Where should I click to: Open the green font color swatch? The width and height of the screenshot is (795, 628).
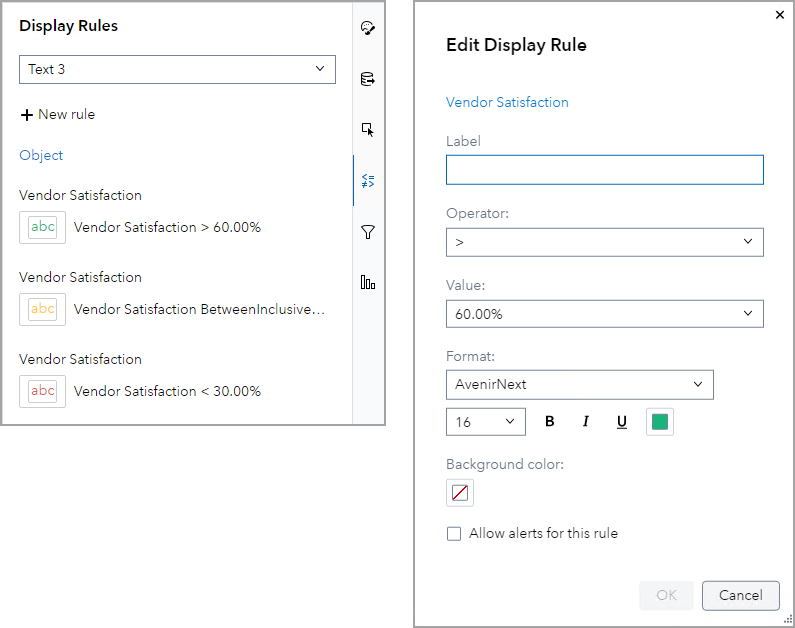point(660,422)
